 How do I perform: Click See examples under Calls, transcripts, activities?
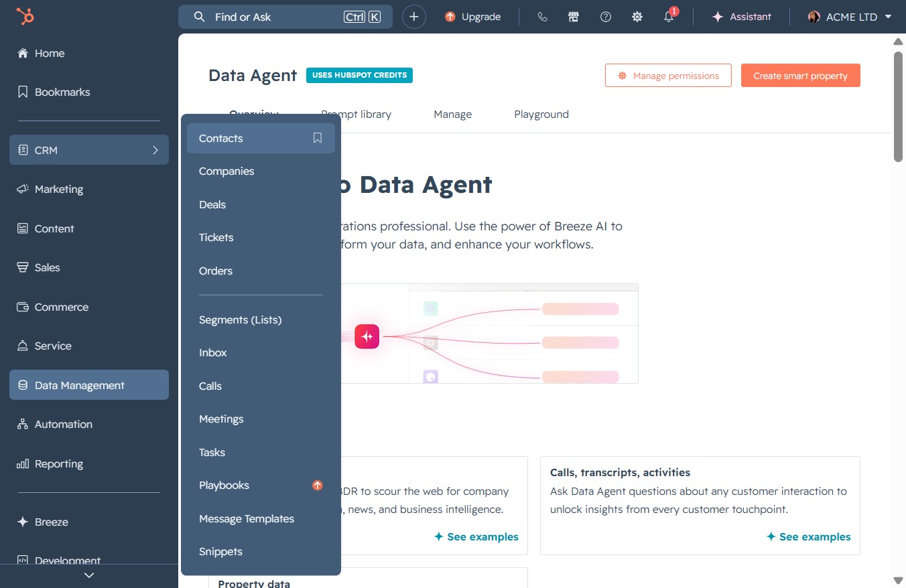(x=809, y=536)
